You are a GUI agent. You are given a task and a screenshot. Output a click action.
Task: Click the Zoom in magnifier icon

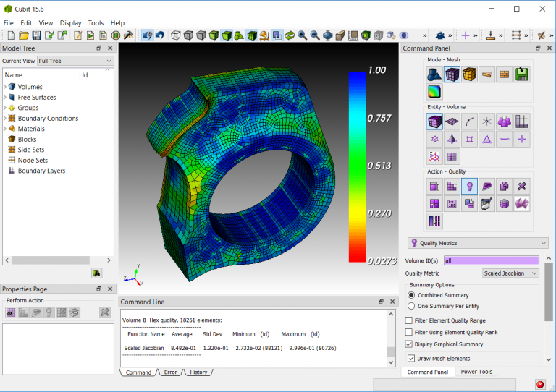click(x=302, y=35)
